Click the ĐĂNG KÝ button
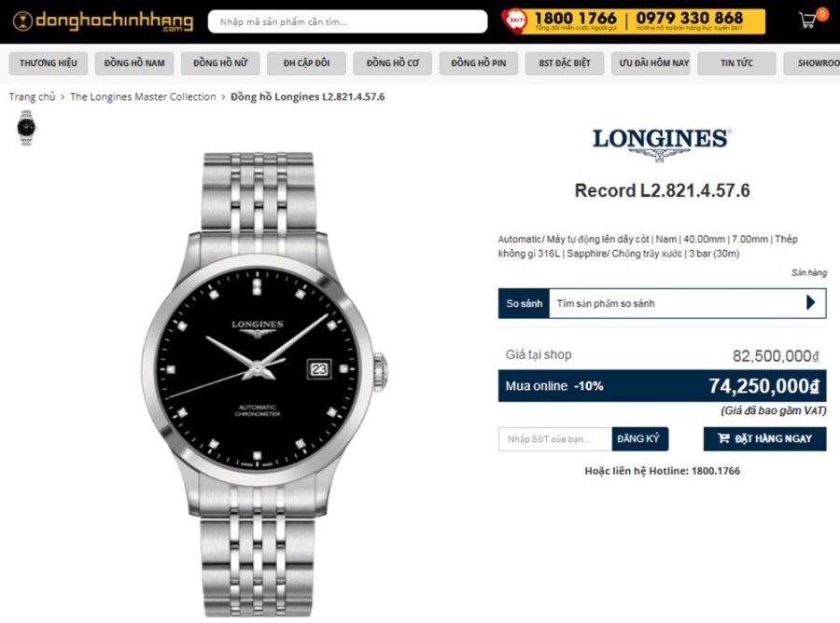840x623 pixels. pyautogui.click(x=639, y=439)
